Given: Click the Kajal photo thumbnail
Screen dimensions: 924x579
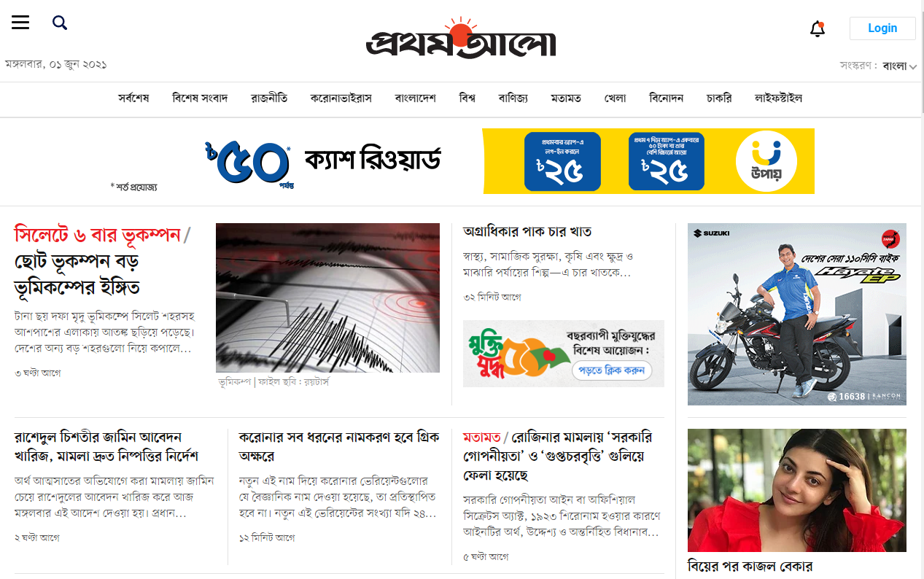Looking at the screenshot, I should tap(797, 490).
